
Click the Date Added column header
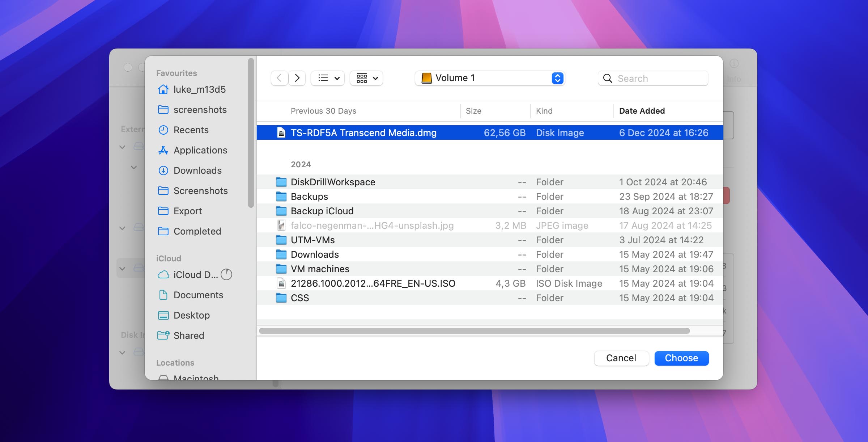642,110
